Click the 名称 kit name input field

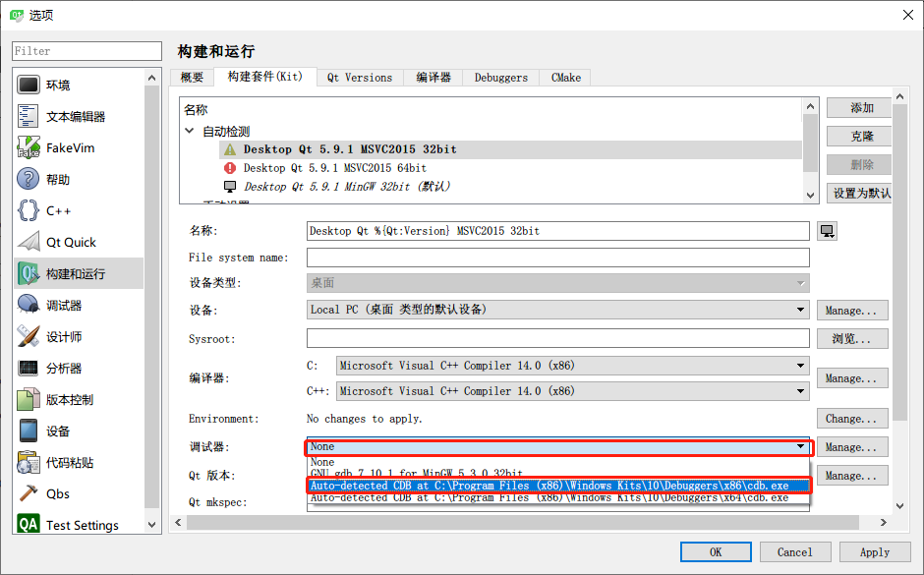557,231
